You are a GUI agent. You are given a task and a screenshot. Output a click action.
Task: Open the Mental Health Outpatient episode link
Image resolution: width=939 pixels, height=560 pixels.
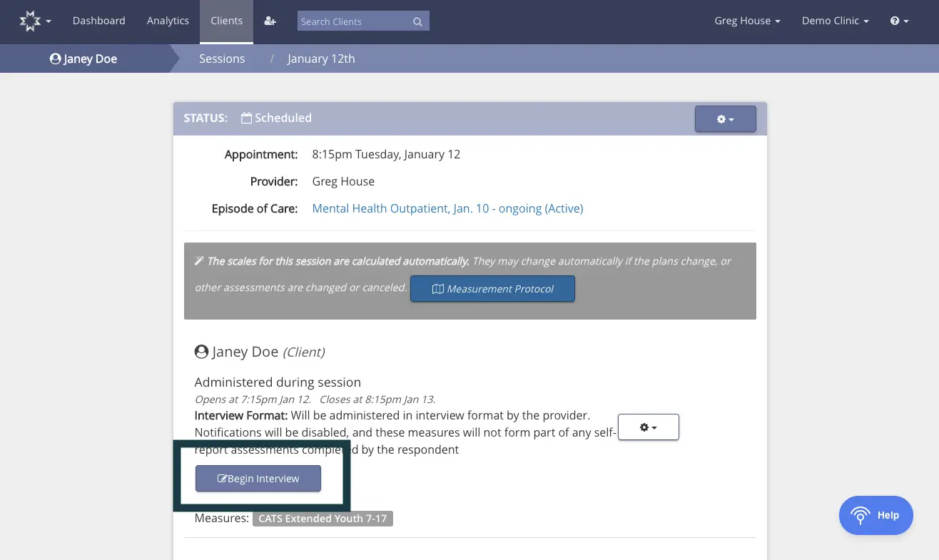[447, 208]
